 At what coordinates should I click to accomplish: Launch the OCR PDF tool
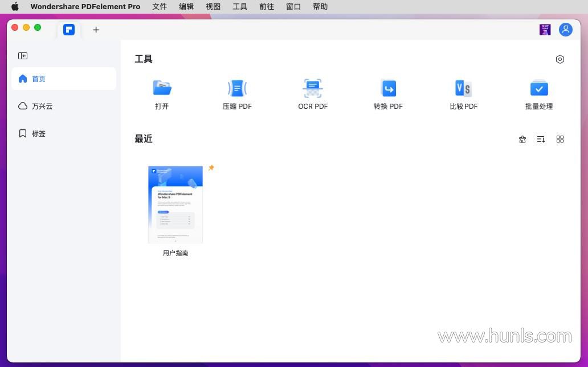click(x=313, y=88)
